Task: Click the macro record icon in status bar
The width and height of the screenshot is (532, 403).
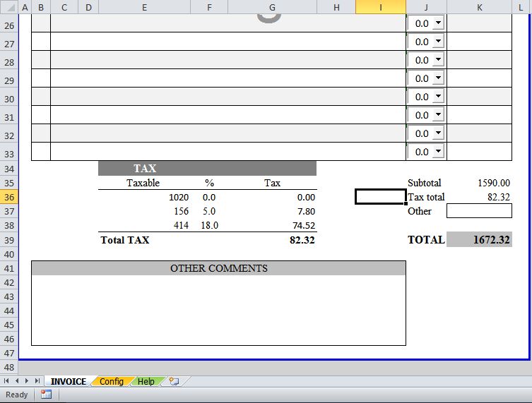Action: [x=46, y=395]
